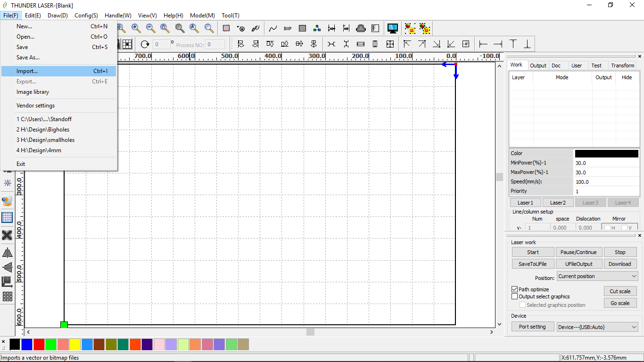Click the BMP bitmap handling icon
Image resolution: width=644 pixels, height=362 pixels.
288,28
